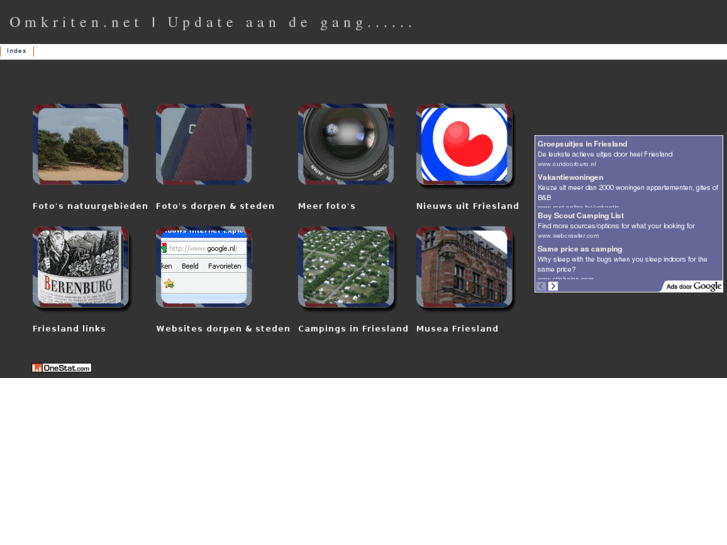Switch to the Index tab

pyautogui.click(x=17, y=51)
